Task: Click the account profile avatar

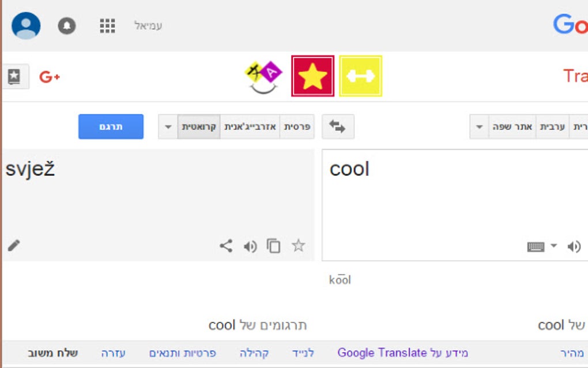Action: point(26,26)
